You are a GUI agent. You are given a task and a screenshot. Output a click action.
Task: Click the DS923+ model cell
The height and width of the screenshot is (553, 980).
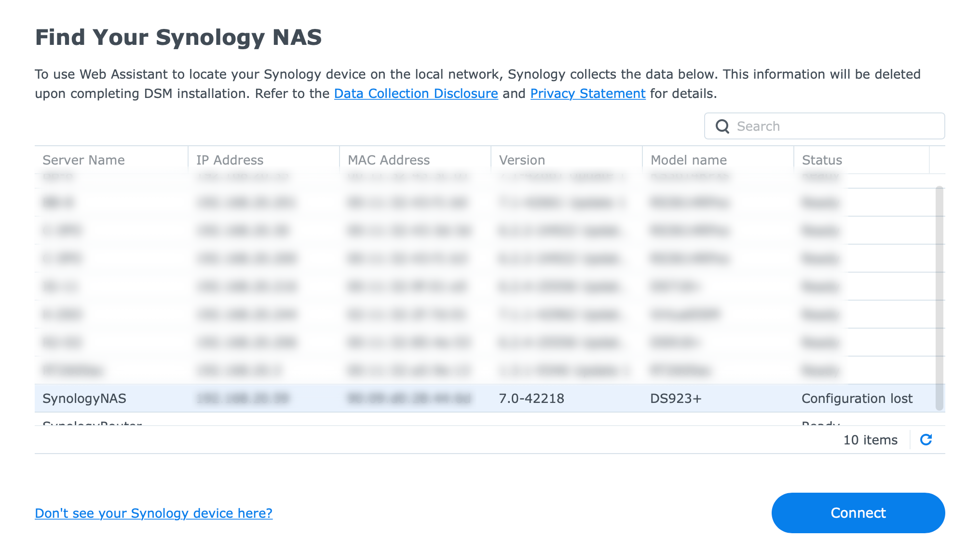pyautogui.click(x=676, y=399)
